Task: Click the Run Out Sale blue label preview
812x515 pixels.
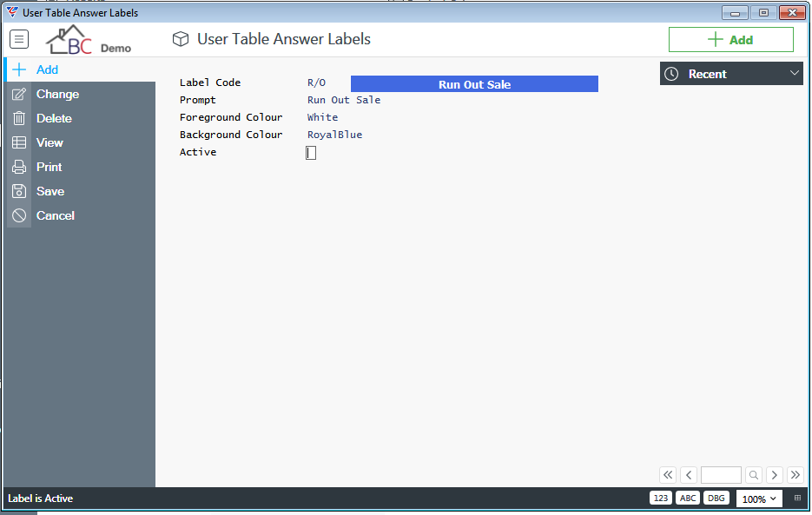Action: (474, 84)
